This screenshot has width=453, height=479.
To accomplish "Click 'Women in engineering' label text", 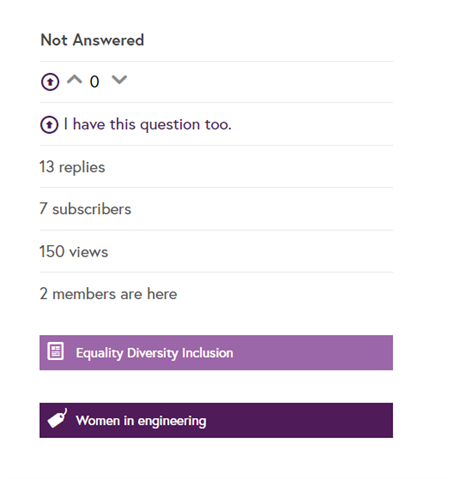I will [x=141, y=421].
